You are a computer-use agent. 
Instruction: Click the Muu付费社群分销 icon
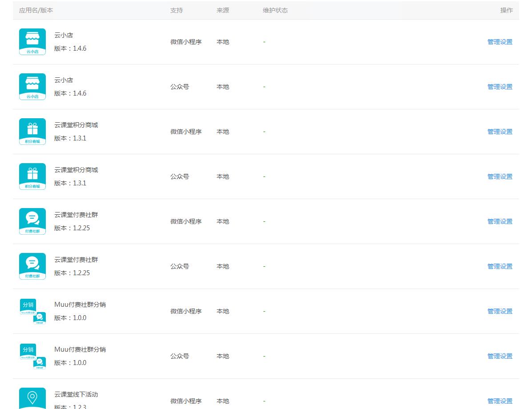(x=32, y=311)
